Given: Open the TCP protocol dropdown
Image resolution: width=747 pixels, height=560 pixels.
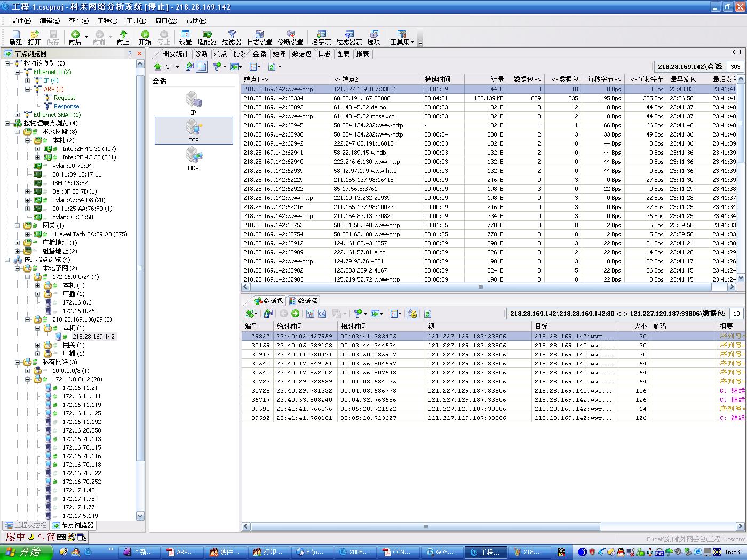Looking at the screenshot, I should pos(177,67).
